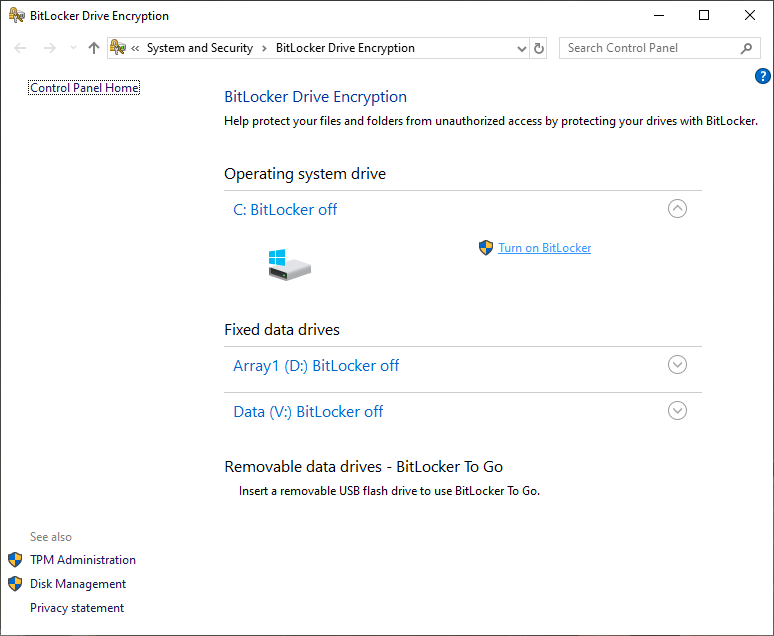Click Array1 (D:) BitLocker off heading
Screen dimensions: 774x636
click(x=316, y=366)
